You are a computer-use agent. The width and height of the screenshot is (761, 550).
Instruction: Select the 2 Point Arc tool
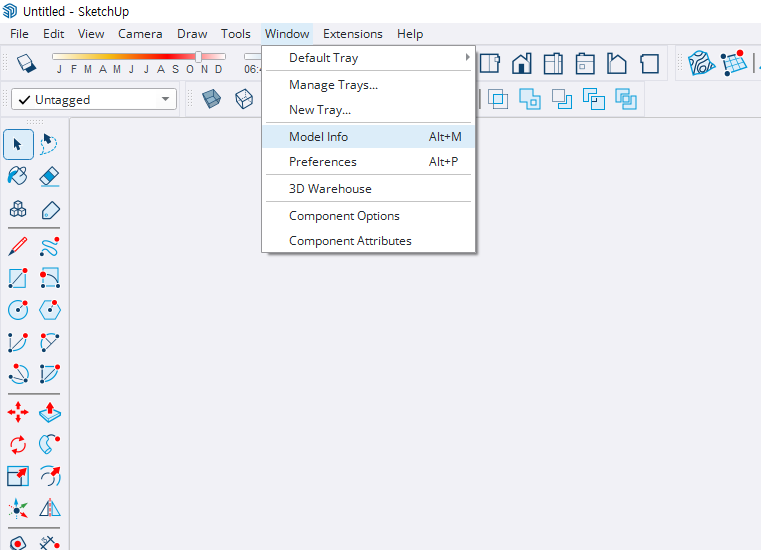pyautogui.click(x=50, y=342)
